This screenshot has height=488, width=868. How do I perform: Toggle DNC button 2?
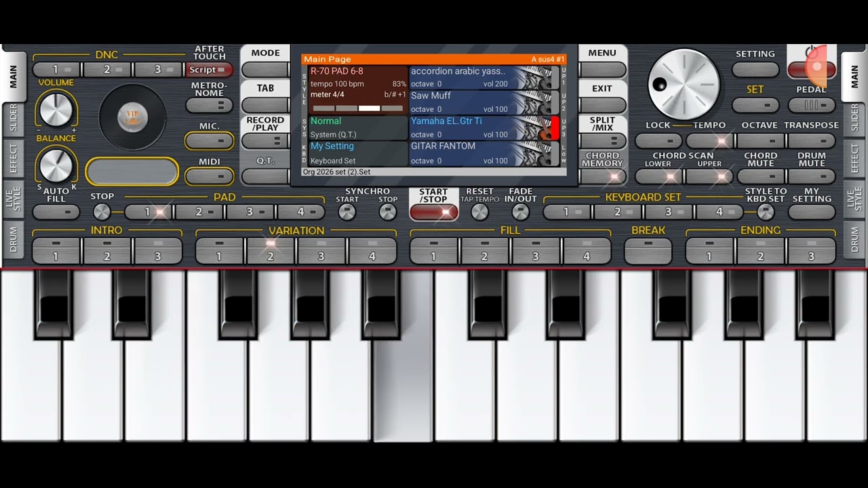[107, 69]
